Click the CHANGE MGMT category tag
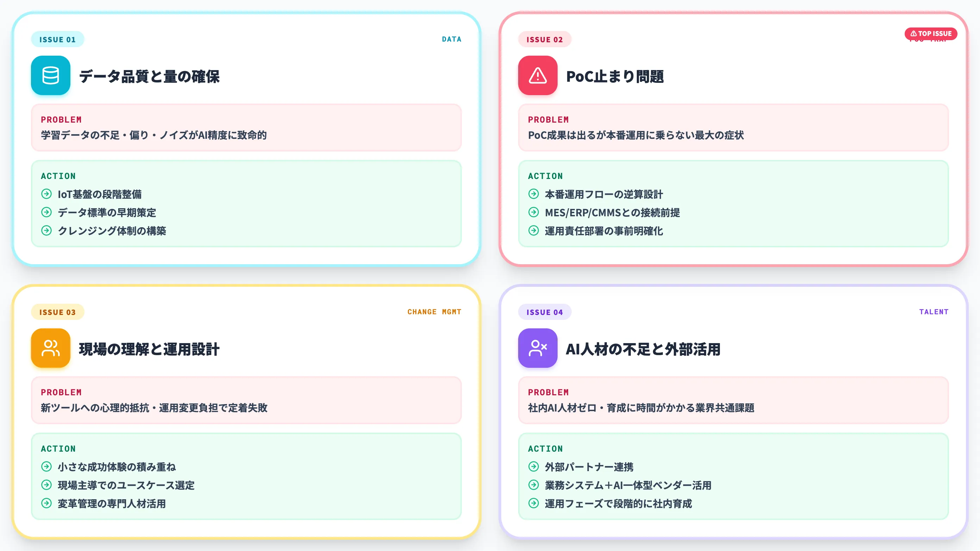The height and width of the screenshot is (551, 980). (434, 312)
